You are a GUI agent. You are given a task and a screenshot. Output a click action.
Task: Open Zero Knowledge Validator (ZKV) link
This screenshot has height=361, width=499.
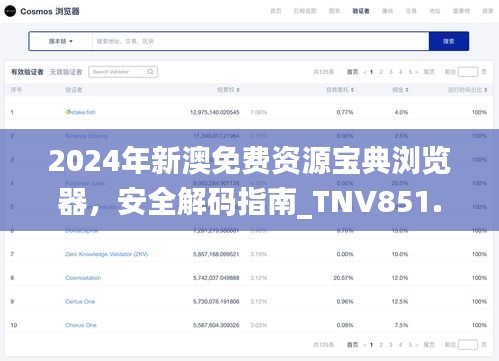click(107, 254)
